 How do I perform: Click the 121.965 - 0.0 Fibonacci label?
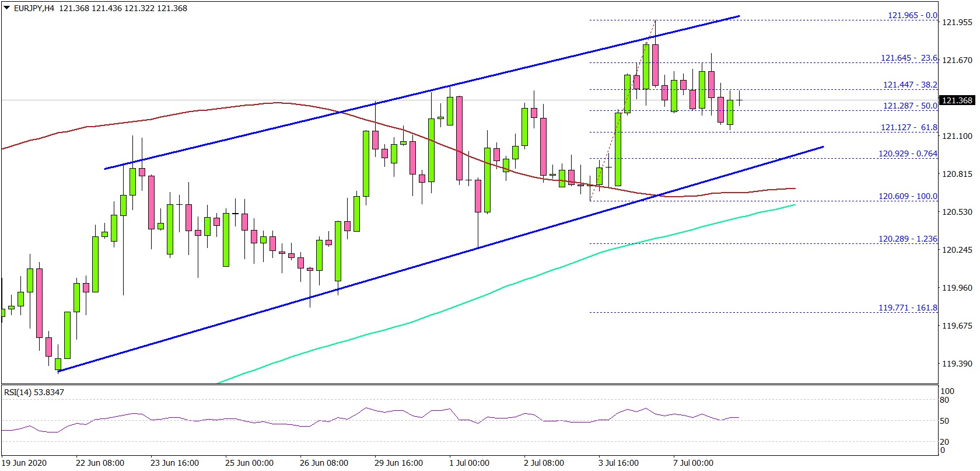912,15
